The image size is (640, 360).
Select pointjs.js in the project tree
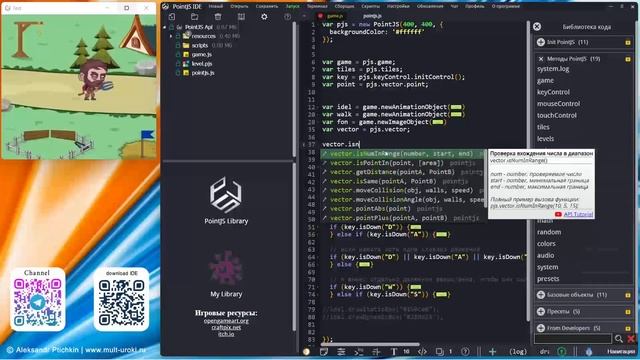(x=203, y=73)
